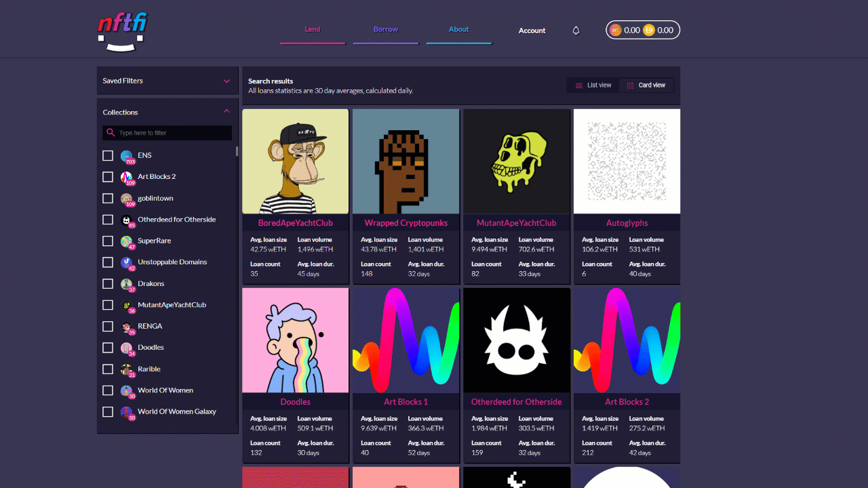Click the Doodles card title
Screen dimensions: 868x488
point(296,402)
